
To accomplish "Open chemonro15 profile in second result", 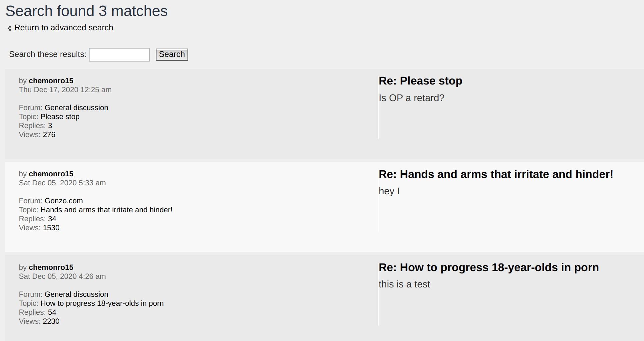I will [x=51, y=174].
